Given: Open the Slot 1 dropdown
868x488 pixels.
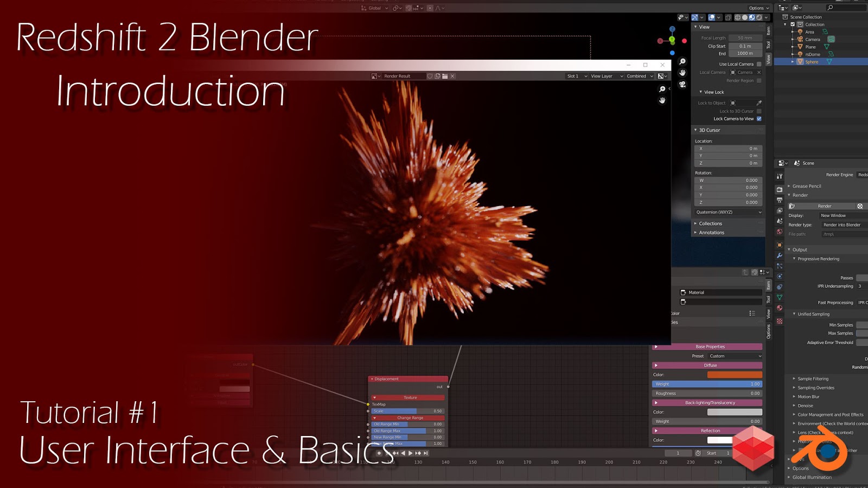Looking at the screenshot, I should tap(577, 76).
